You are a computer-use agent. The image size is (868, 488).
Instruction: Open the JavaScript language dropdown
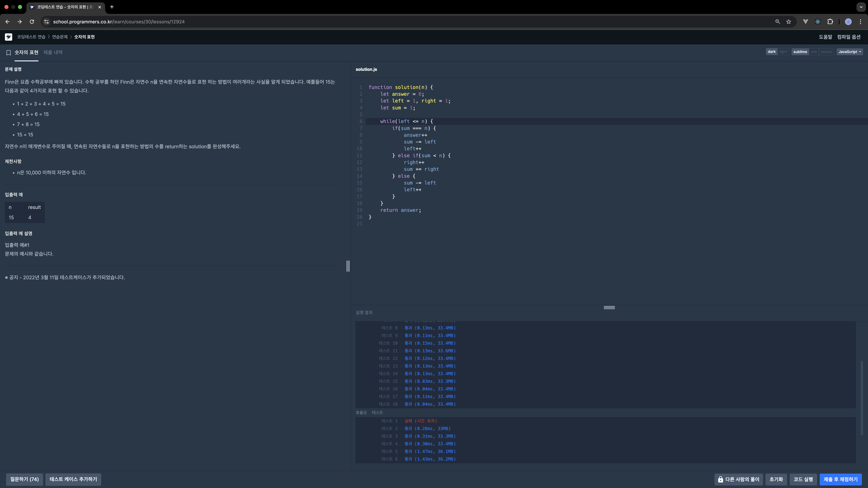850,52
